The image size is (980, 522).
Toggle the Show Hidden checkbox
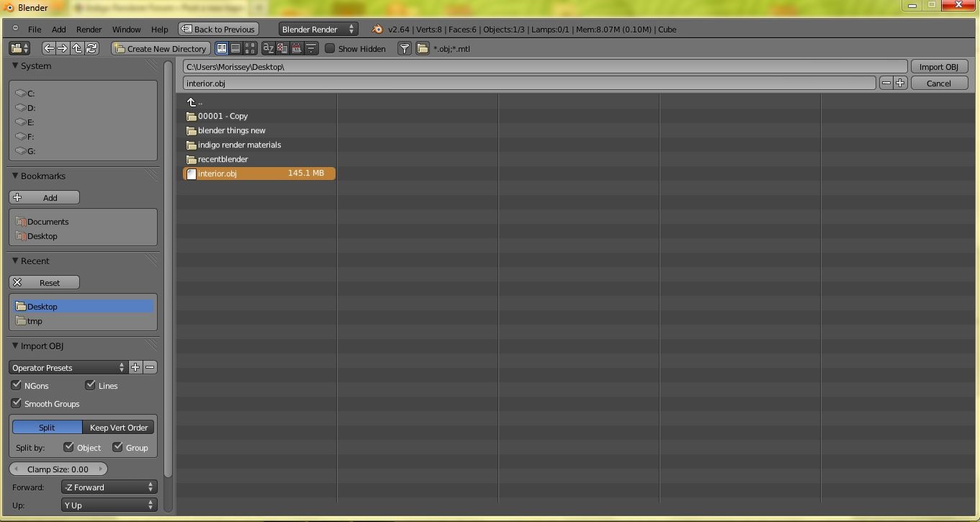[x=330, y=48]
